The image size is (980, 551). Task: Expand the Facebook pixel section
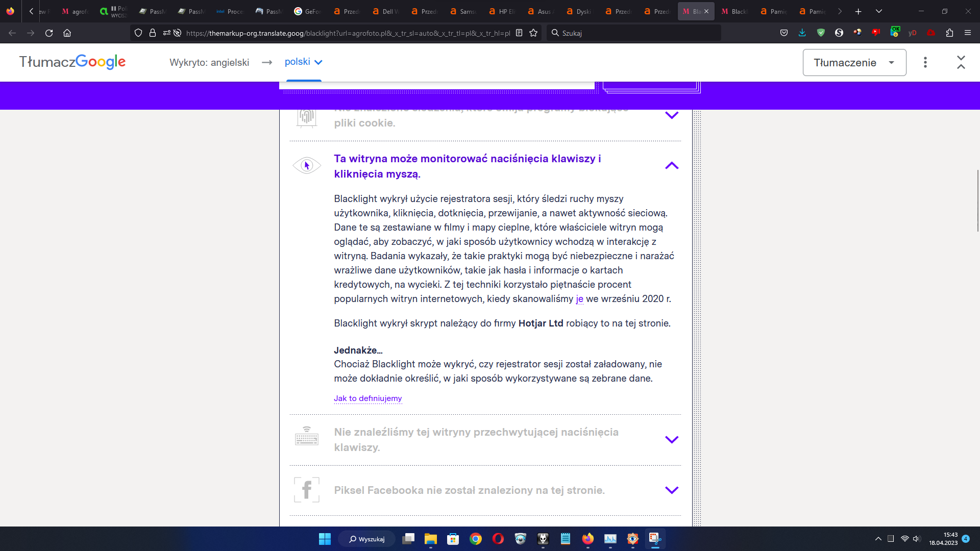pos(672,490)
